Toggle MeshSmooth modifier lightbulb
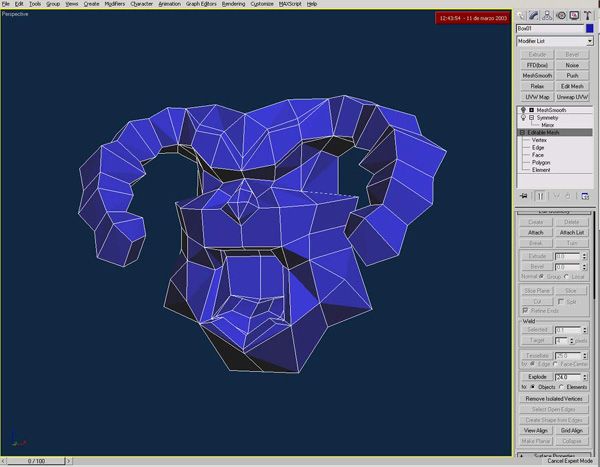 pyautogui.click(x=523, y=110)
